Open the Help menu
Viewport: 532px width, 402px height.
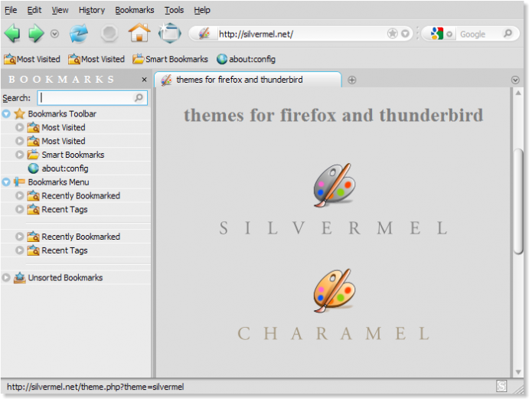pos(202,10)
